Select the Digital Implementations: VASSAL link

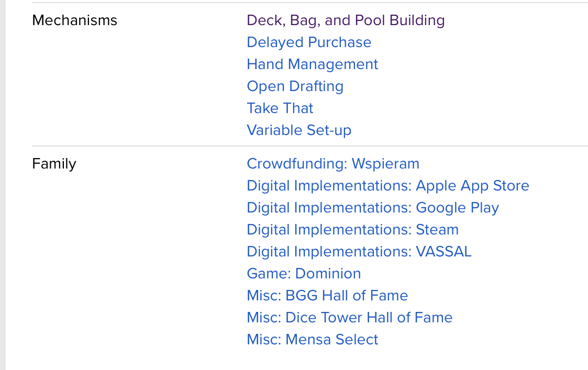point(359,252)
